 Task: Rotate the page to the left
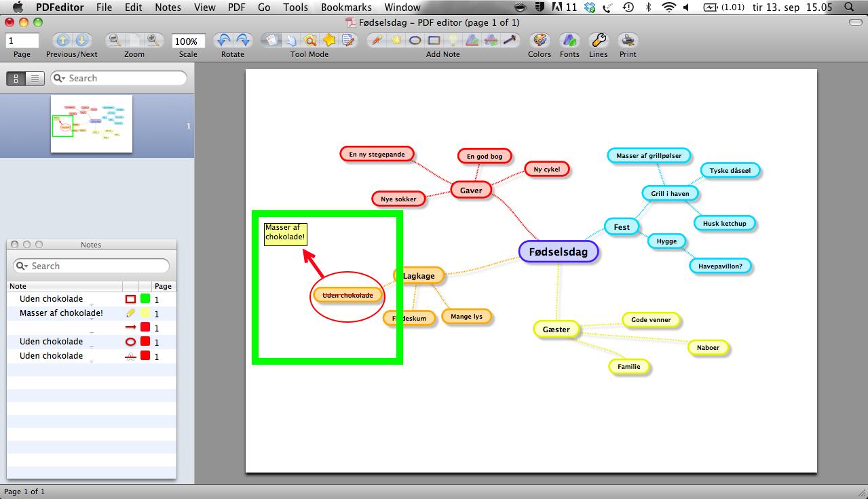pos(223,41)
